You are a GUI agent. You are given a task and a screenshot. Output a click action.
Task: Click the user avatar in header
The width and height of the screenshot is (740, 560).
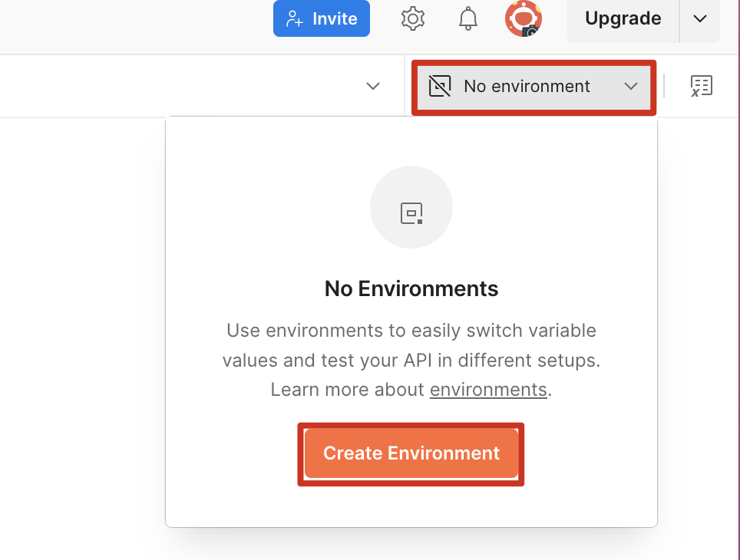(522, 18)
